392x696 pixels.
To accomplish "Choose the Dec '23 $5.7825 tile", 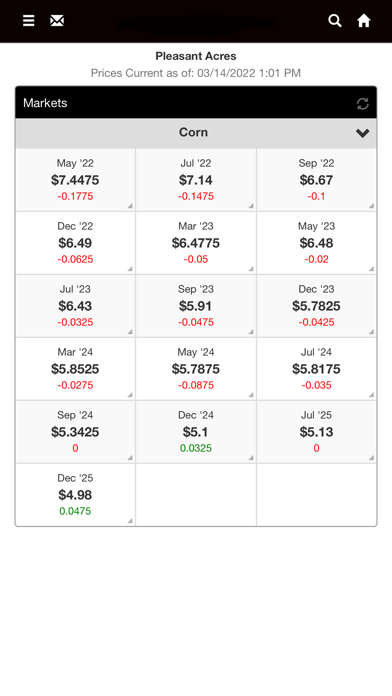I will pos(317,306).
